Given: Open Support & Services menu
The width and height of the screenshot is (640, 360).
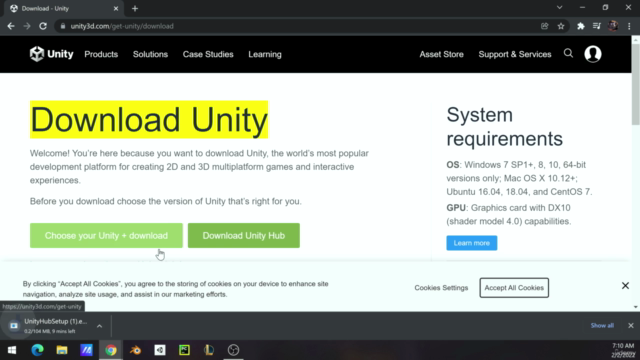Looking at the screenshot, I should pyautogui.click(x=515, y=54).
